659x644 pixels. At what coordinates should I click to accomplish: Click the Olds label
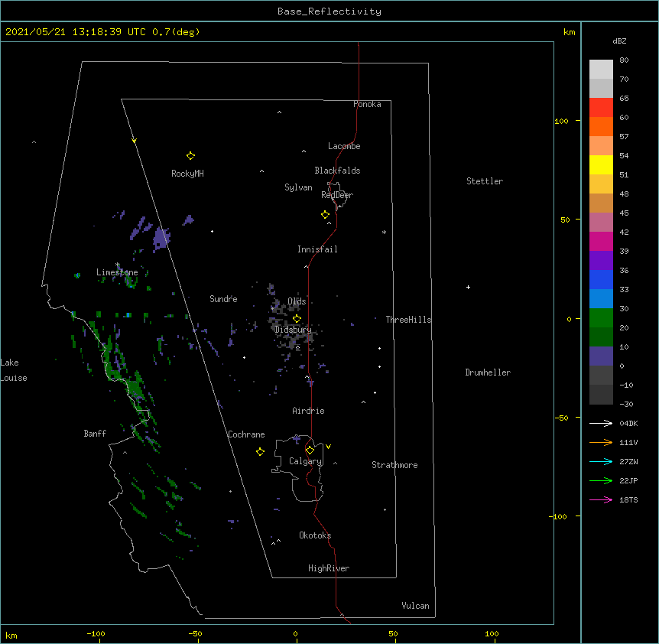pyautogui.click(x=297, y=301)
